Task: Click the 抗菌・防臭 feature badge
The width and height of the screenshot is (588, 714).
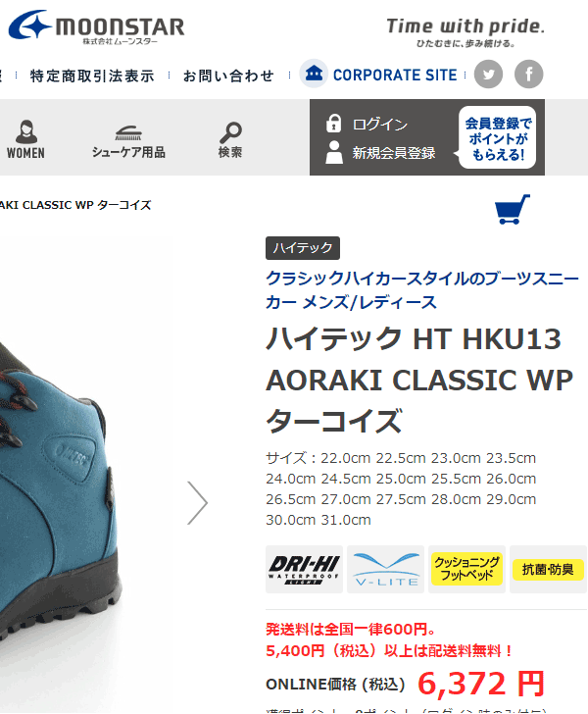Action: (x=548, y=569)
